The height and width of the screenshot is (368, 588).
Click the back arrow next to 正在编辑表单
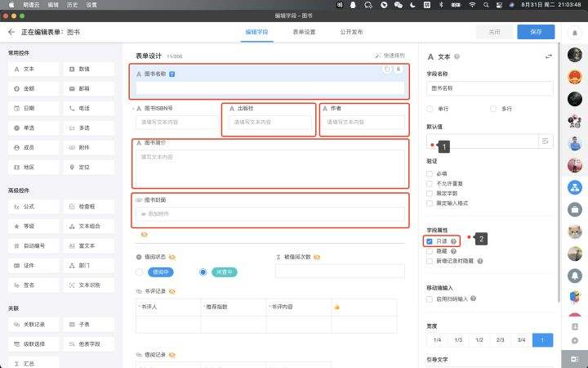coord(11,32)
